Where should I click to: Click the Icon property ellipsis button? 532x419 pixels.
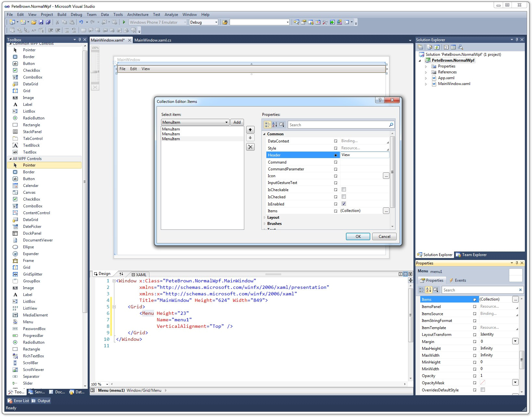point(386,176)
